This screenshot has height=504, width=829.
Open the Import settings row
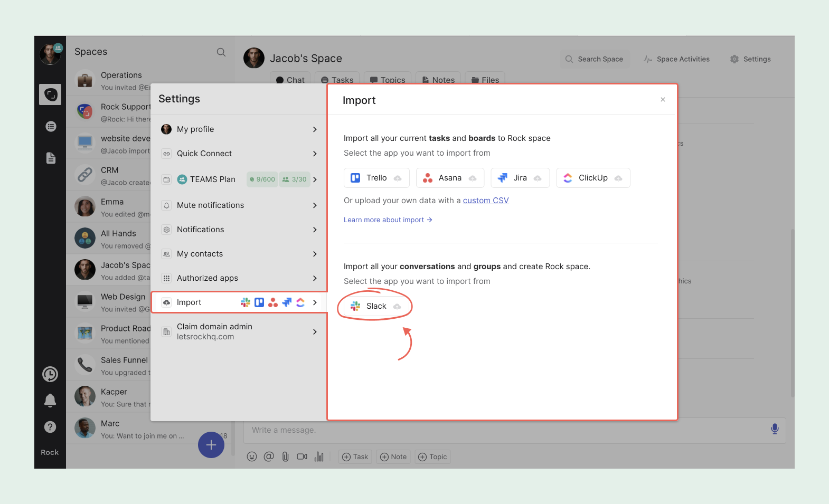(239, 302)
